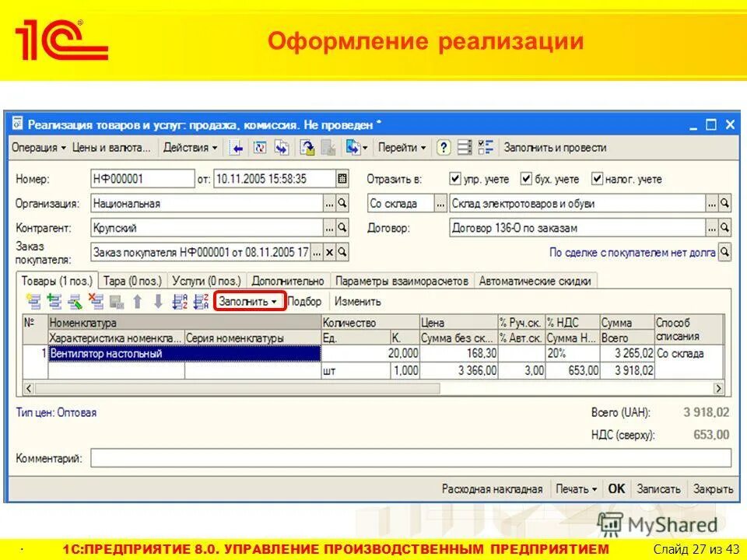Viewport: 747px width, 560px height.
Task: Click the left arrow of the table scrollbar
Action: (29, 389)
